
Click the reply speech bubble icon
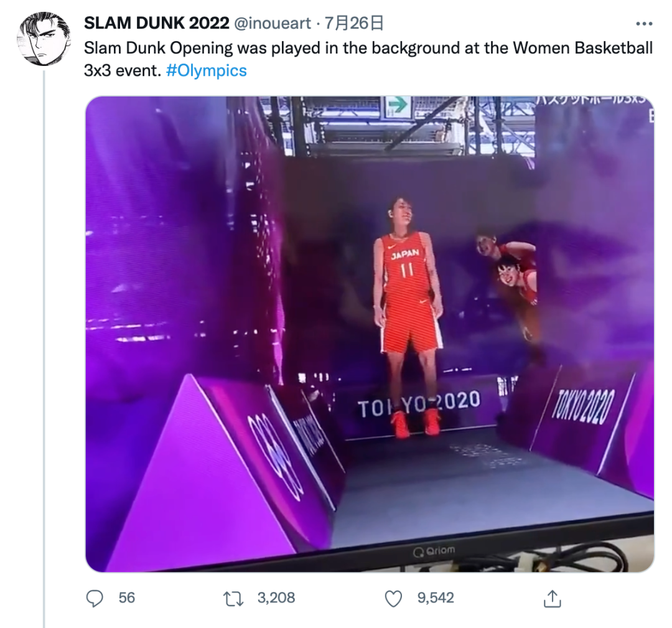[95, 598]
